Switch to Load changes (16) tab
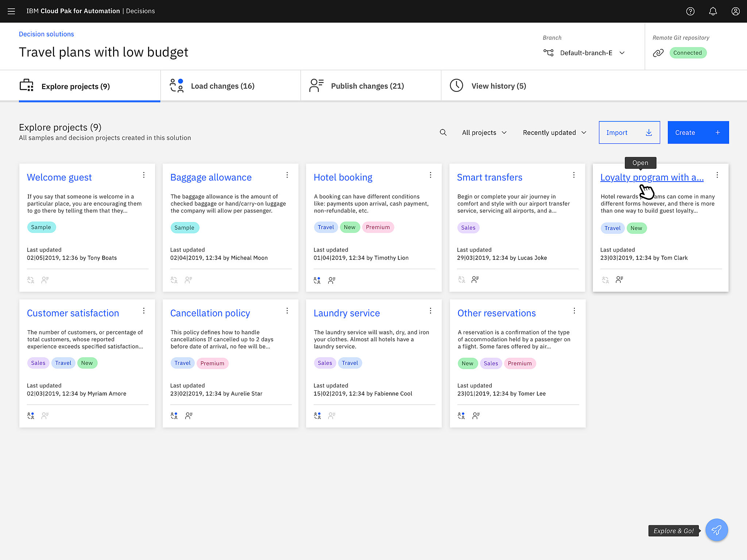The width and height of the screenshot is (747, 560). pyautogui.click(x=231, y=86)
